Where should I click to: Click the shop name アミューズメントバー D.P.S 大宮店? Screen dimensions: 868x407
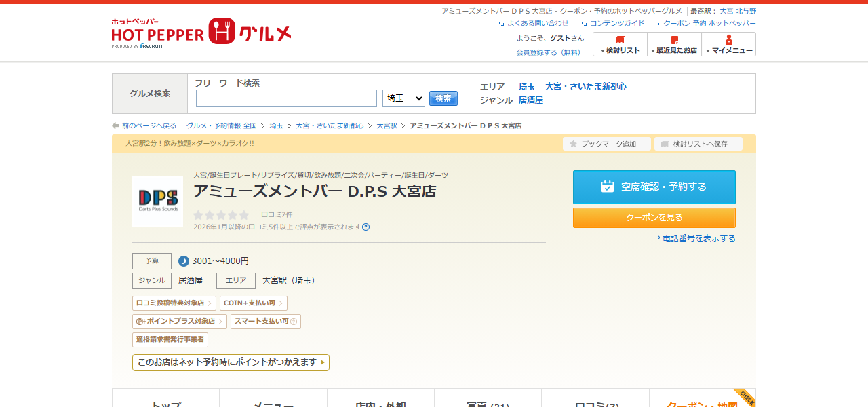coord(315,191)
